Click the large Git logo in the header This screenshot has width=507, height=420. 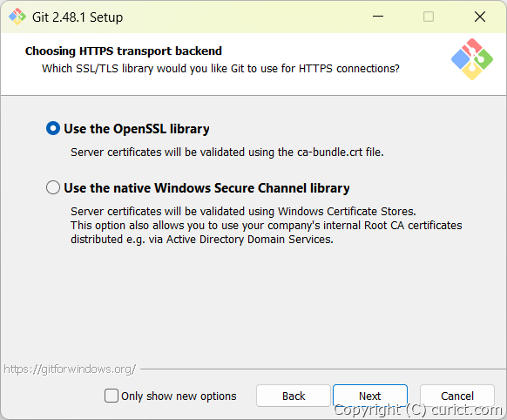472,59
